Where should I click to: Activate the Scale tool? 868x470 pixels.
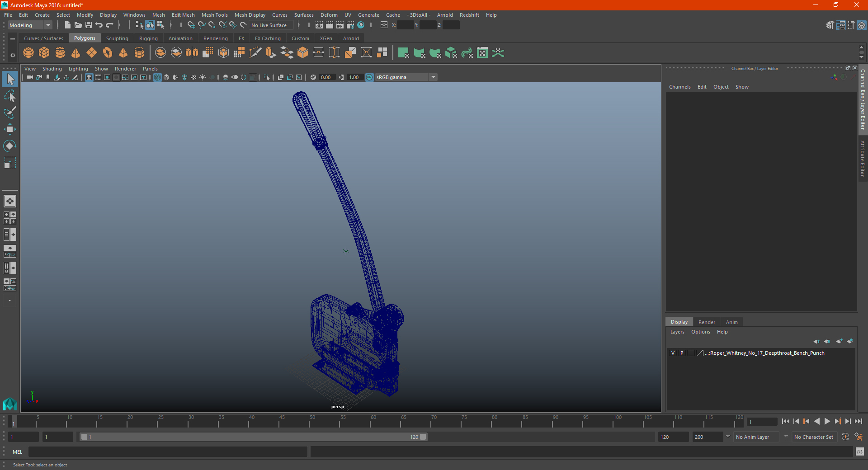coord(10,163)
